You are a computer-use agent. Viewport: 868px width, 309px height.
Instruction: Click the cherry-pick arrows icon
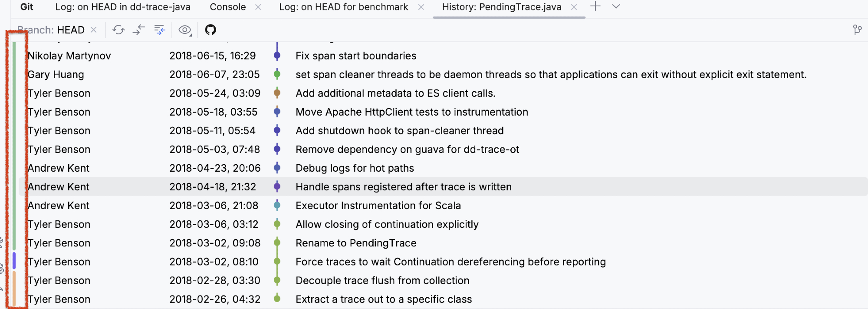[139, 30]
